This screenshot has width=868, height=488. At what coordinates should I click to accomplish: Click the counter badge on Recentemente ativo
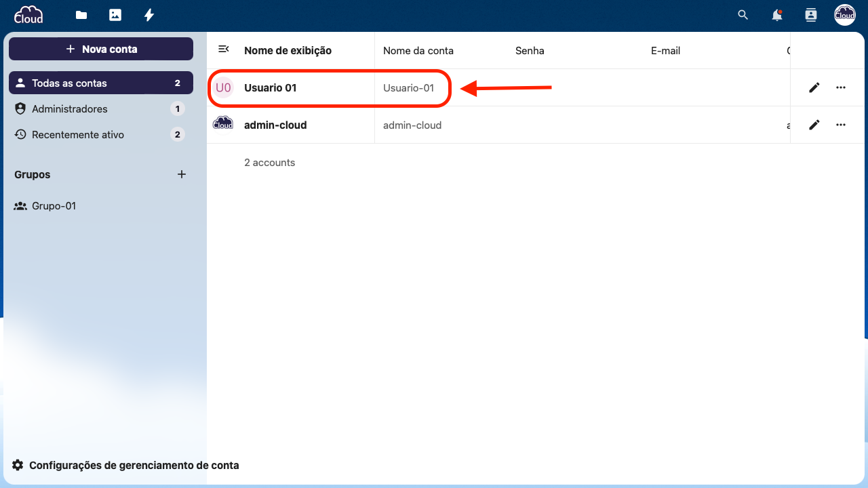pos(178,134)
